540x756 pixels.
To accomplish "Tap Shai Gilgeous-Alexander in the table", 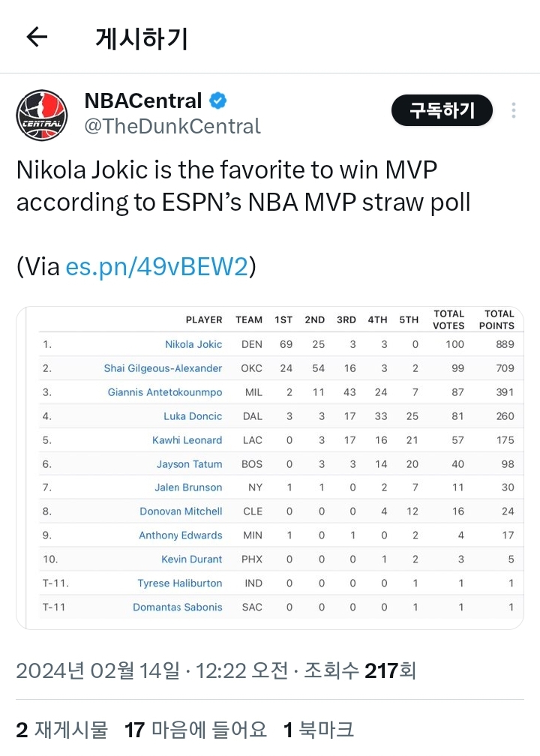I will (x=163, y=368).
